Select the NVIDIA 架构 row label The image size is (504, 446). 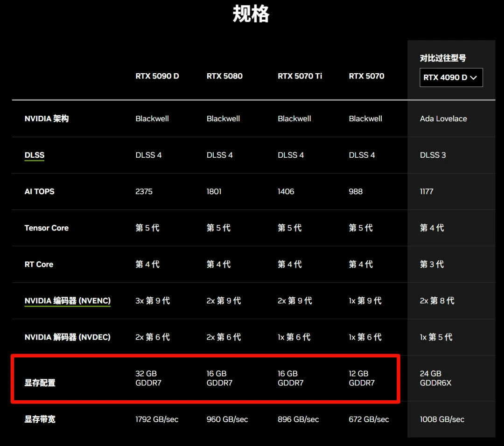pos(47,118)
